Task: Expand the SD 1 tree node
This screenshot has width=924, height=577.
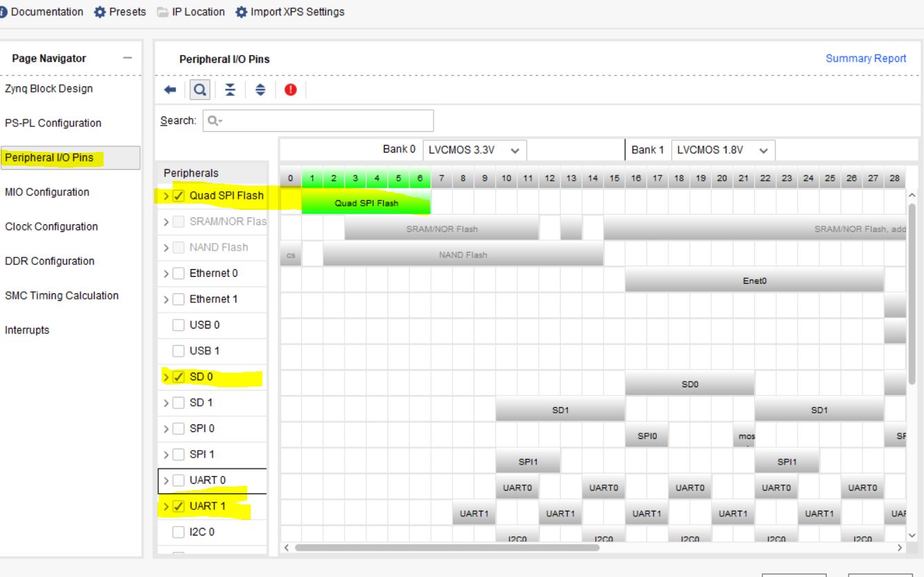Action: tap(166, 402)
